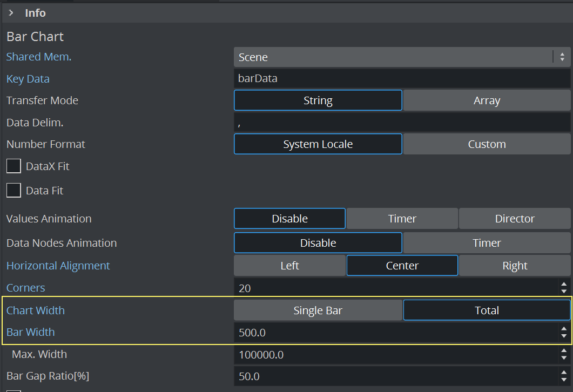
Task: Choose Custom number format
Action: point(487,144)
